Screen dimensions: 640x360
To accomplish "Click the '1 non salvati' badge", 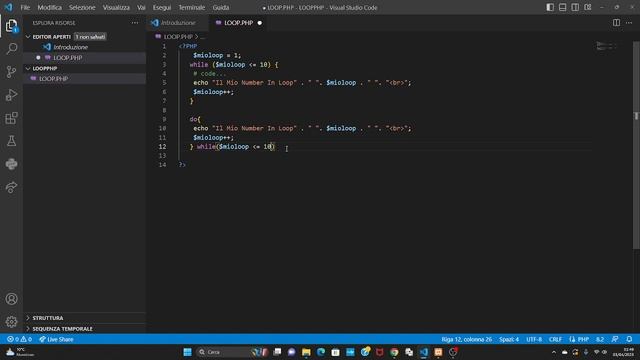I will click(x=90, y=37).
